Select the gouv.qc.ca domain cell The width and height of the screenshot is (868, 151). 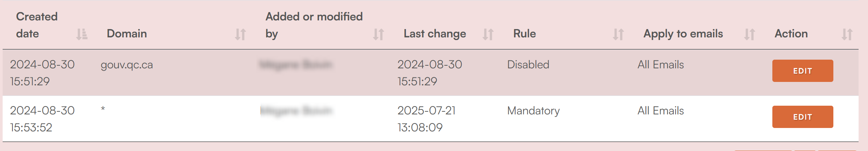pyautogui.click(x=127, y=65)
